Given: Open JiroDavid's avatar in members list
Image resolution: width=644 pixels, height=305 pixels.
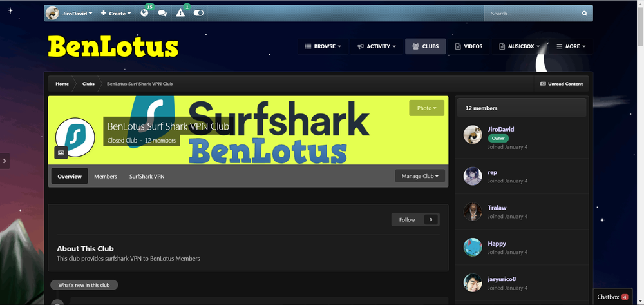Looking at the screenshot, I should [x=473, y=134].
